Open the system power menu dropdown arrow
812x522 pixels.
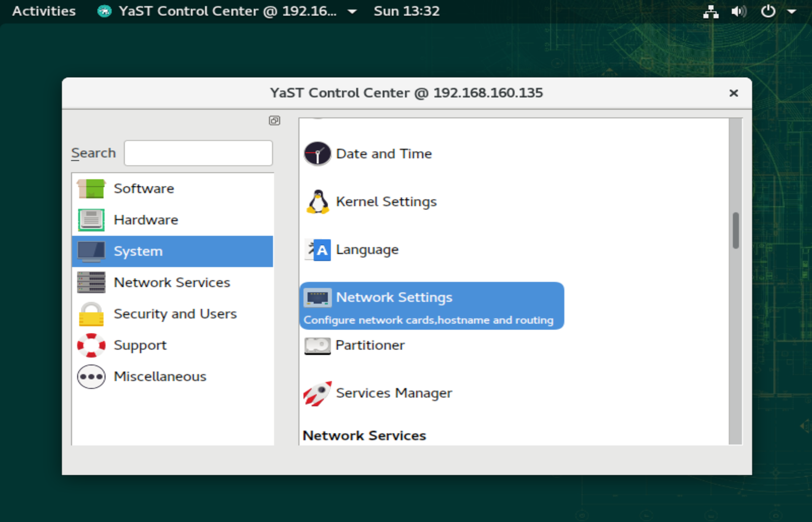pos(791,11)
